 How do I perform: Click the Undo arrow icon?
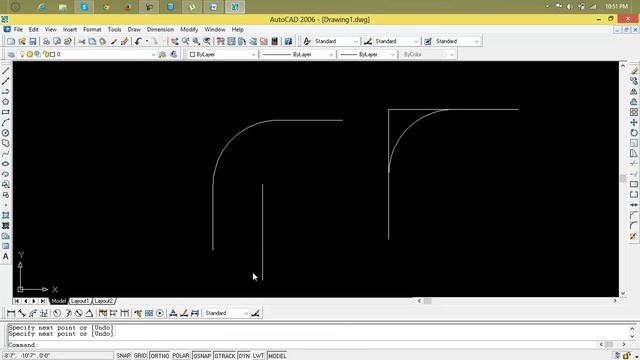point(138,41)
